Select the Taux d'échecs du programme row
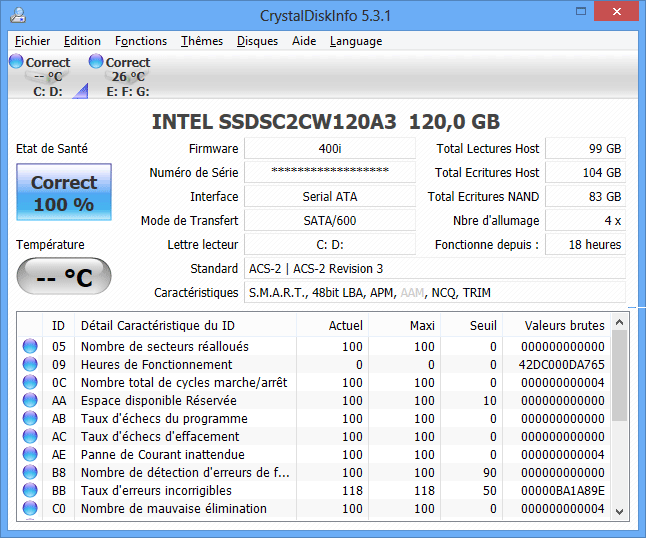 (x=314, y=419)
